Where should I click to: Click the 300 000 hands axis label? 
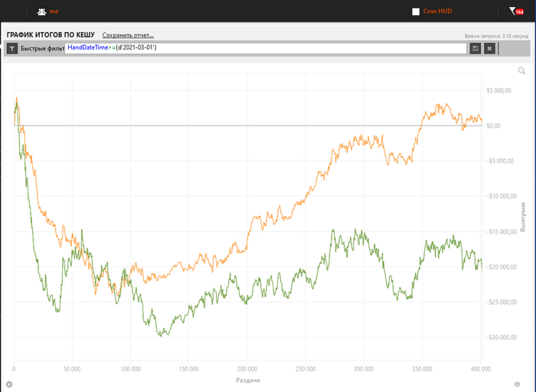coord(364,369)
